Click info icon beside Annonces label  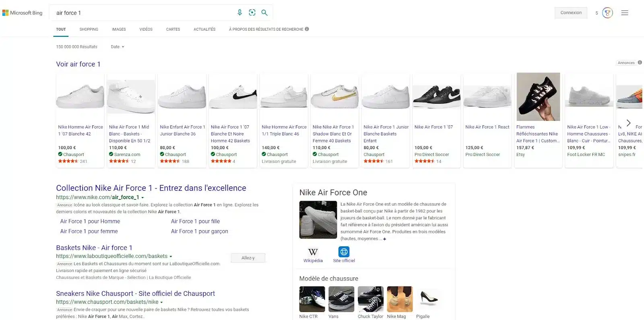click(x=640, y=62)
